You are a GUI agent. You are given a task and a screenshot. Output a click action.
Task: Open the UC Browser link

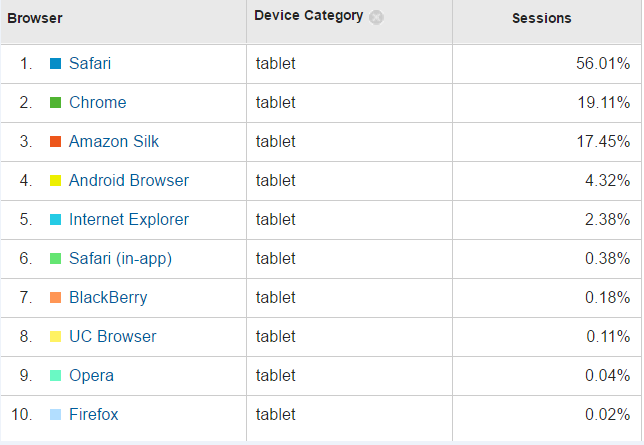[113, 337]
